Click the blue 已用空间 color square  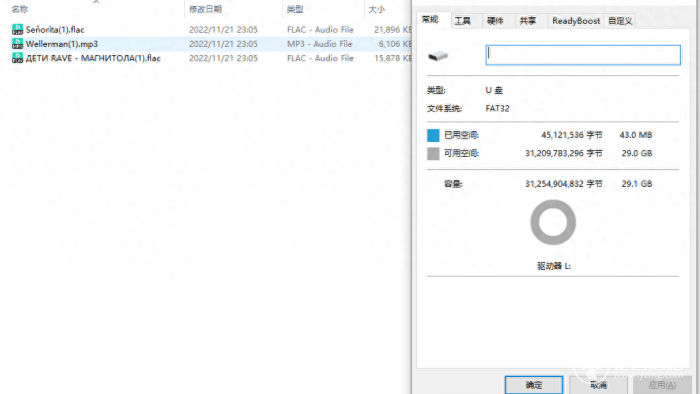[433, 135]
